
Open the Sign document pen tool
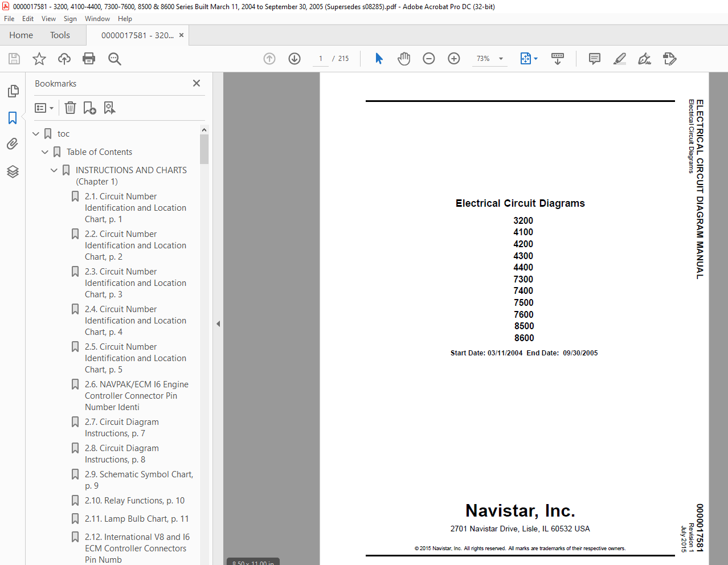[x=644, y=59]
